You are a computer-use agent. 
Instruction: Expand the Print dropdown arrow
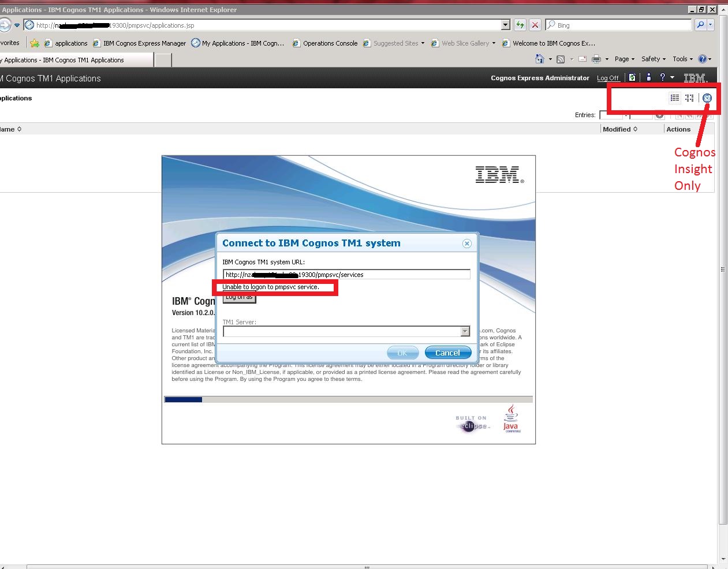[x=607, y=59]
